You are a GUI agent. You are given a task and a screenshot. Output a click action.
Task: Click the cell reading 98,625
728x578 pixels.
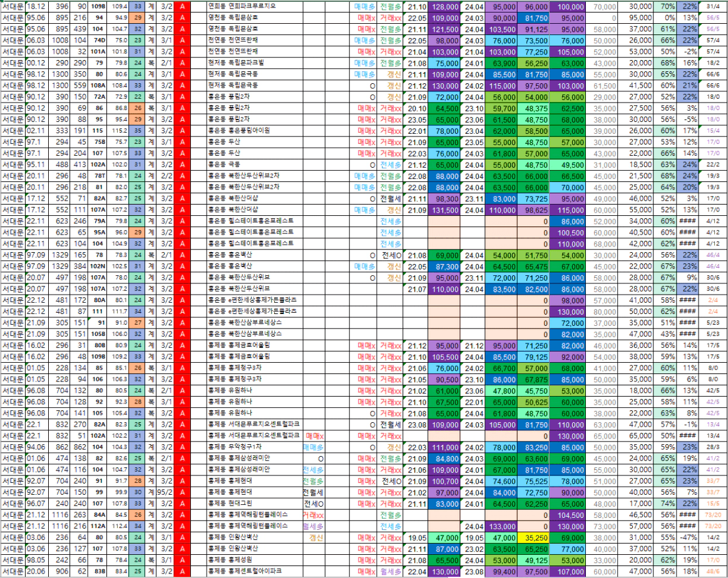click(x=533, y=210)
